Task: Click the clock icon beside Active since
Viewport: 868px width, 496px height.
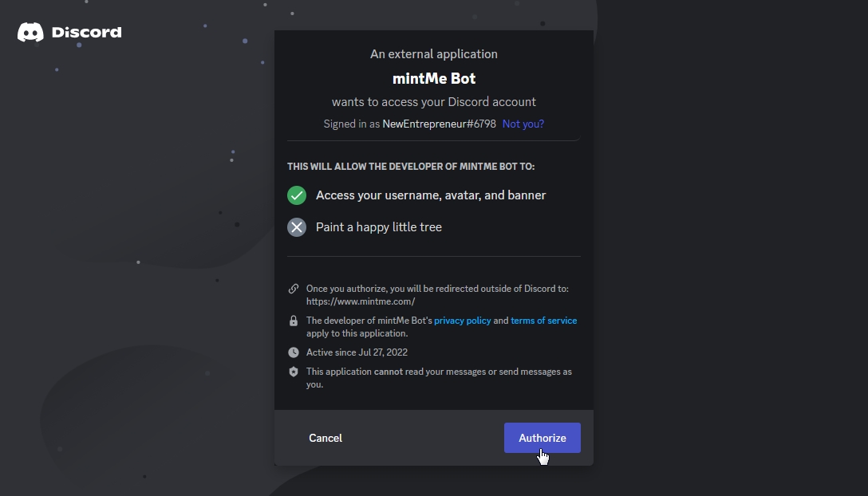Action: click(x=294, y=352)
